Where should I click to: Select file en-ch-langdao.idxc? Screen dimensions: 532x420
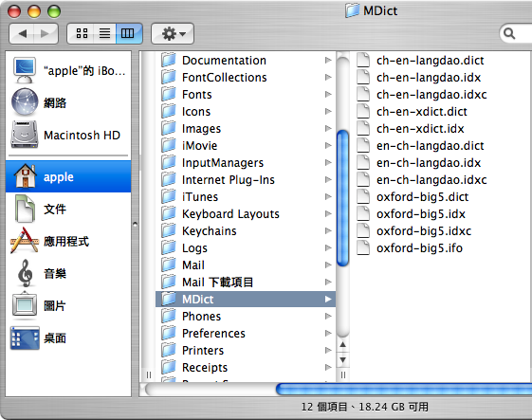(422, 180)
